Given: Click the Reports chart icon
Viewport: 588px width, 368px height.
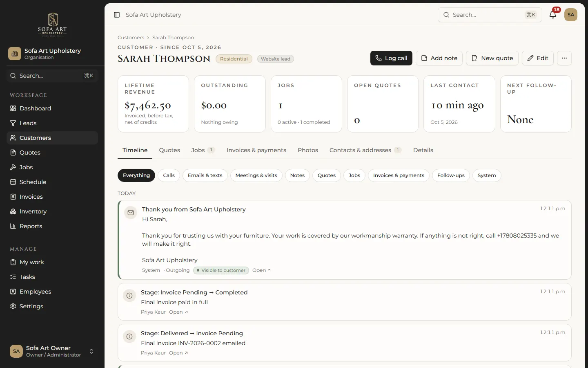Looking at the screenshot, I should pos(13,226).
